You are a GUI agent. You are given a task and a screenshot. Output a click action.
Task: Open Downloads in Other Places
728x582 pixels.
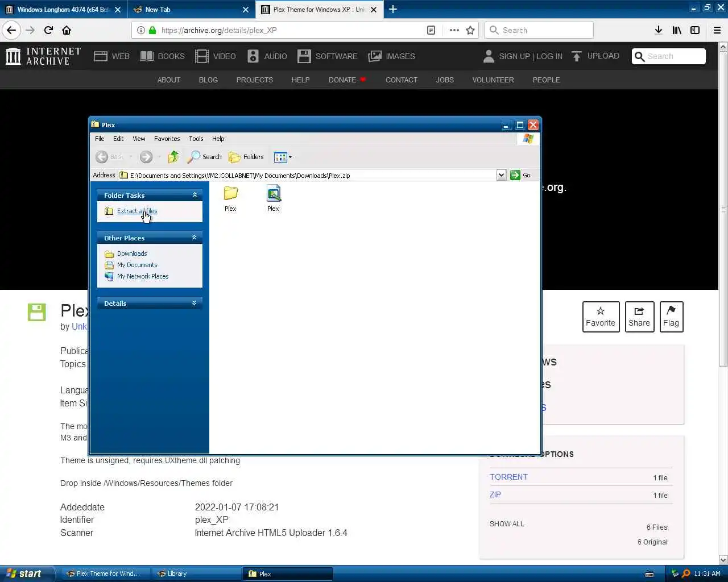[132, 253]
